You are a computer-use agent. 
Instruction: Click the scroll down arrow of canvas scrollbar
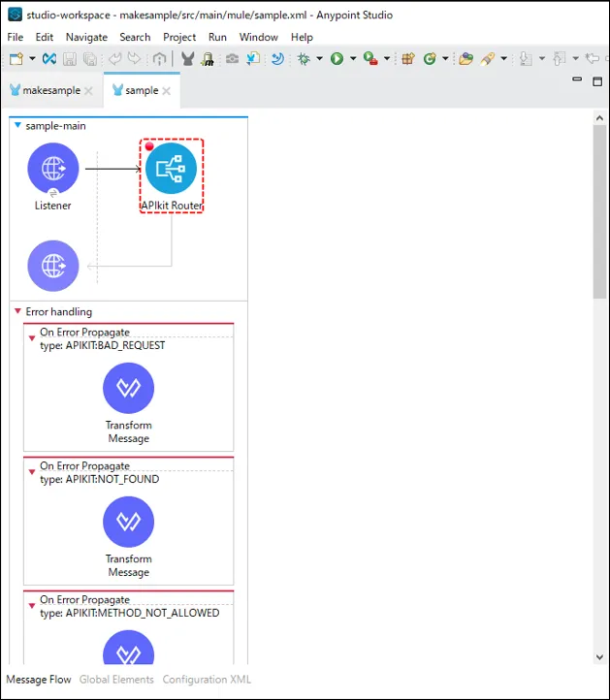click(x=599, y=657)
